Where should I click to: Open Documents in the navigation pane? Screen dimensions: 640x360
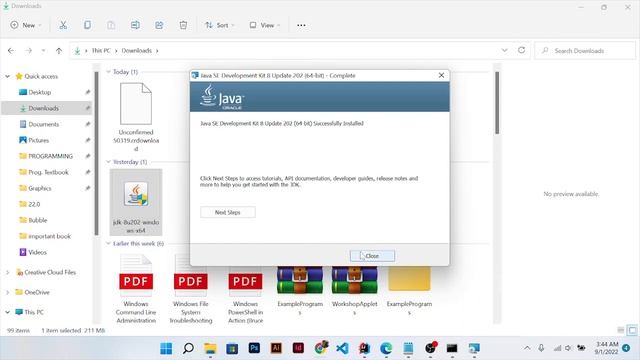click(x=44, y=124)
